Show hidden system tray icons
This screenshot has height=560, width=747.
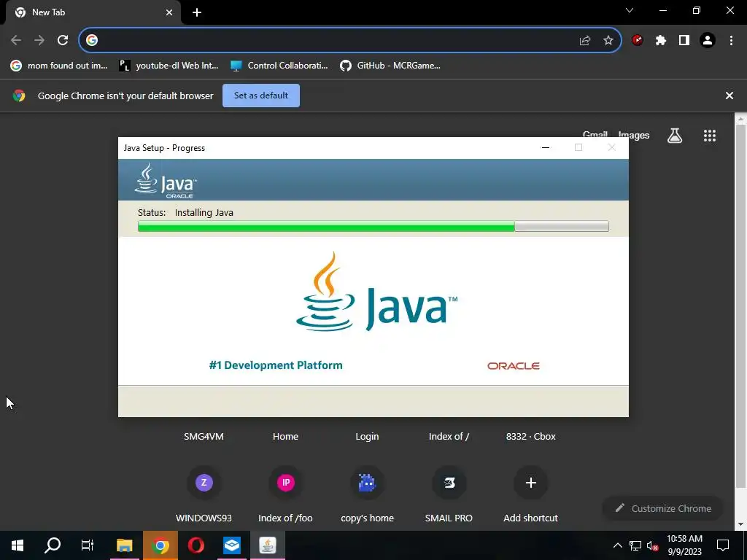(x=617, y=545)
